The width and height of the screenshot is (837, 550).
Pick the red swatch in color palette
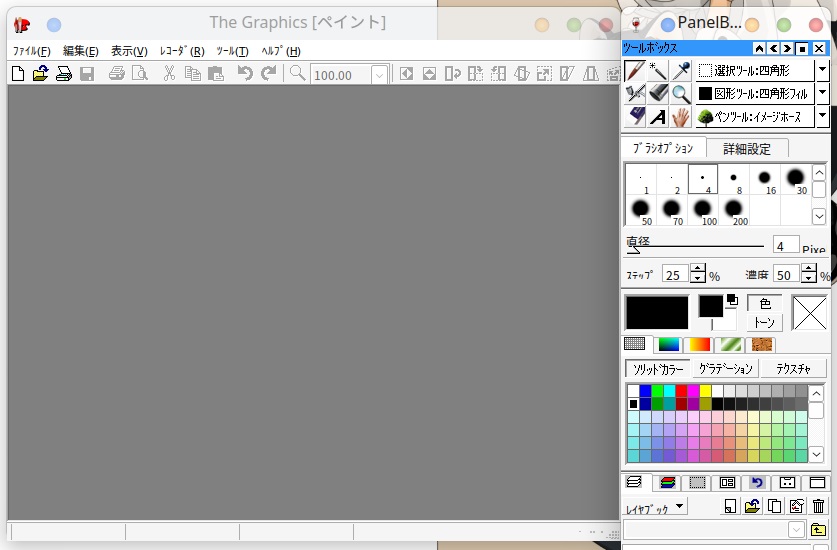tap(682, 391)
